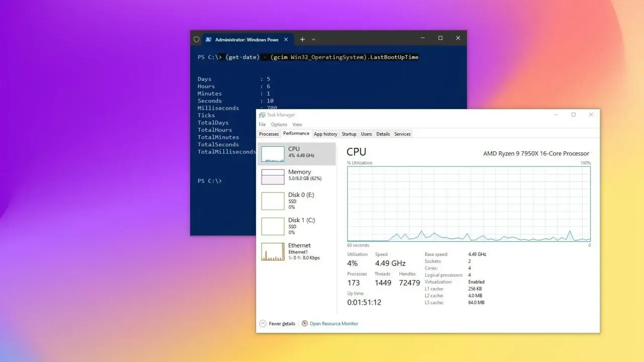
Task: Click the AMD Ryzen 9 7950X processor name
Action: pyautogui.click(x=536, y=154)
